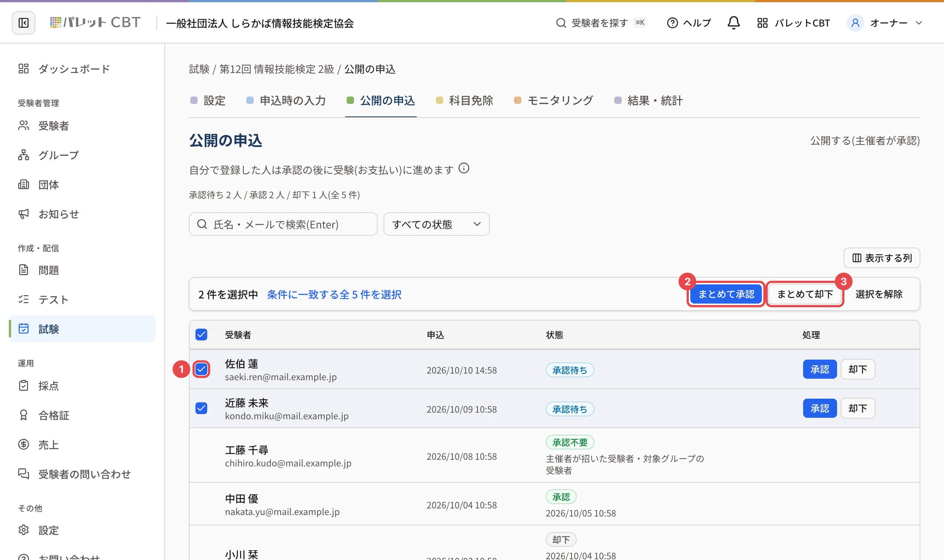
Task: Approve 近藤 未来 with the 承認 button
Action: [820, 408]
